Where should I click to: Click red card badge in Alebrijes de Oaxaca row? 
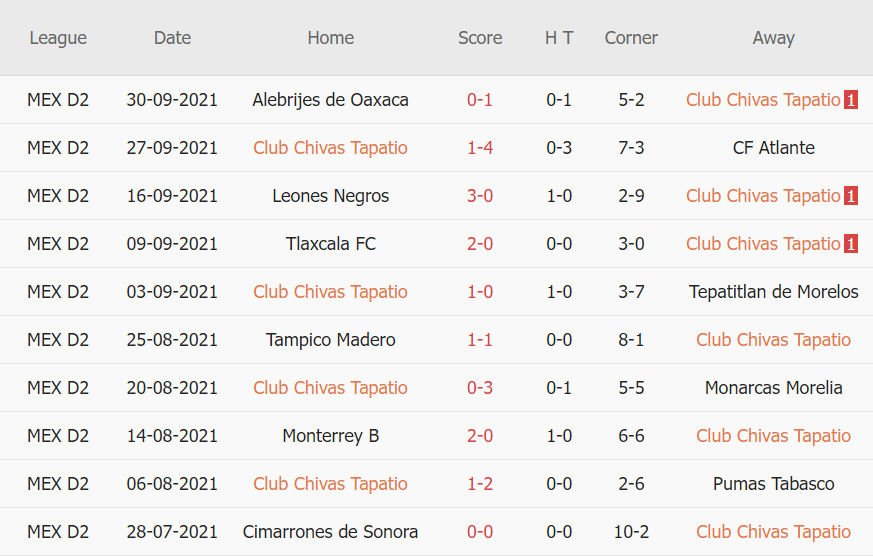(x=851, y=100)
